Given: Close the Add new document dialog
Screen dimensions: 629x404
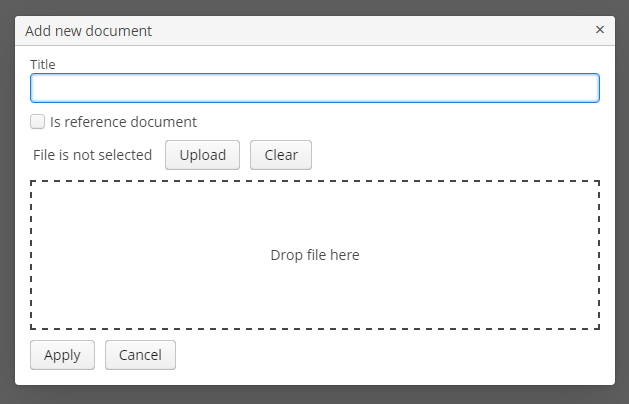Looking at the screenshot, I should pyautogui.click(x=600, y=30).
